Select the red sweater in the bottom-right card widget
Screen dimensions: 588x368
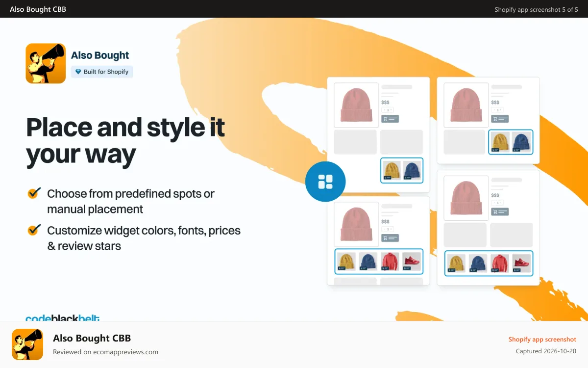coord(499,263)
